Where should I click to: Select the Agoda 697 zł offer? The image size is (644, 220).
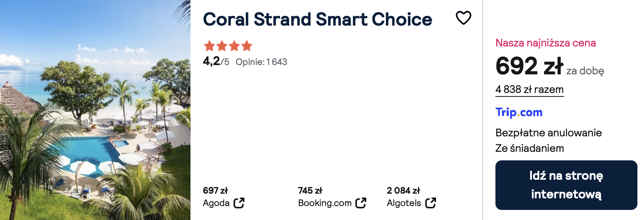(x=223, y=197)
